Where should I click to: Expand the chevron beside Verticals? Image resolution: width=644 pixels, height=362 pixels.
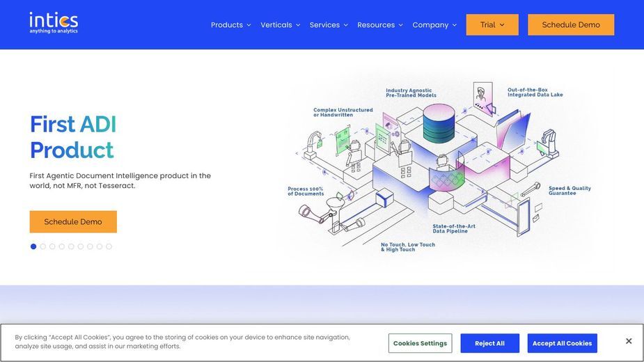click(x=298, y=25)
